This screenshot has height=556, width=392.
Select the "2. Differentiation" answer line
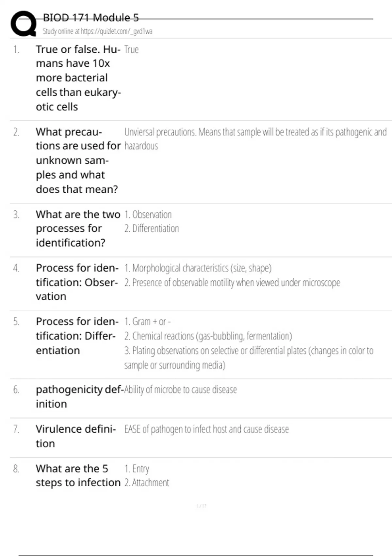(152, 228)
